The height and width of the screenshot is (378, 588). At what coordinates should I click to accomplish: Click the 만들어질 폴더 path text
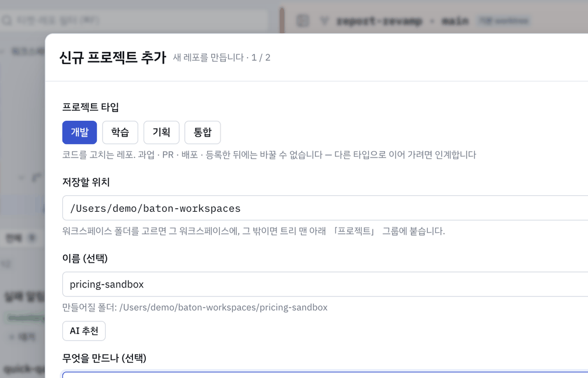pyautogui.click(x=195, y=307)
